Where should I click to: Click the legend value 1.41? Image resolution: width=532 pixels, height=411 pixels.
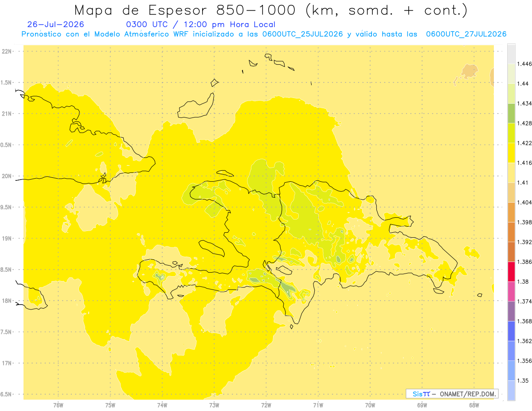(x=524, y=183)
